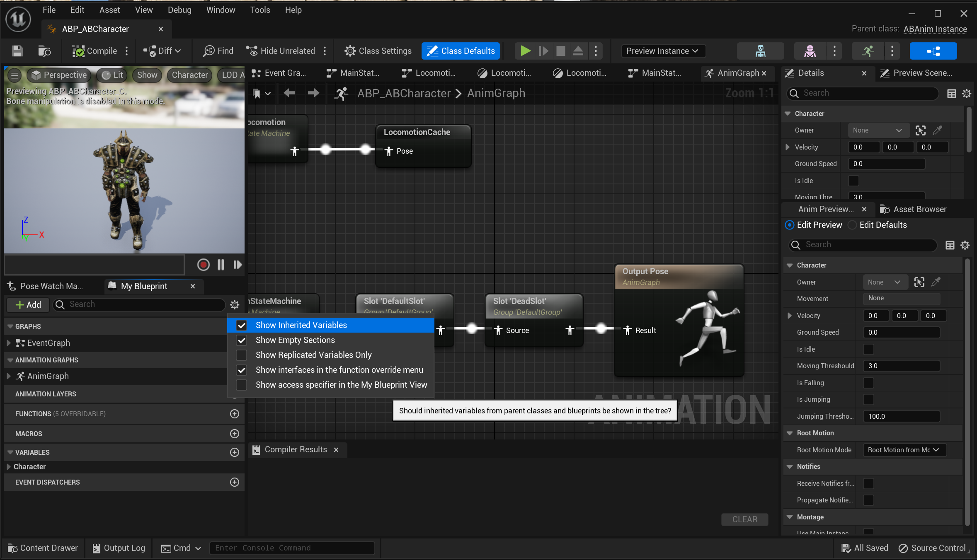Start simulation with the green Play button
977x560 pixels.
click(x=525, y=51)
